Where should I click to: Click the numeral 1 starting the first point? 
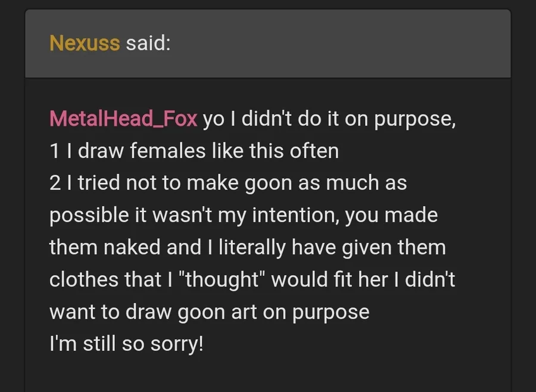55,151
